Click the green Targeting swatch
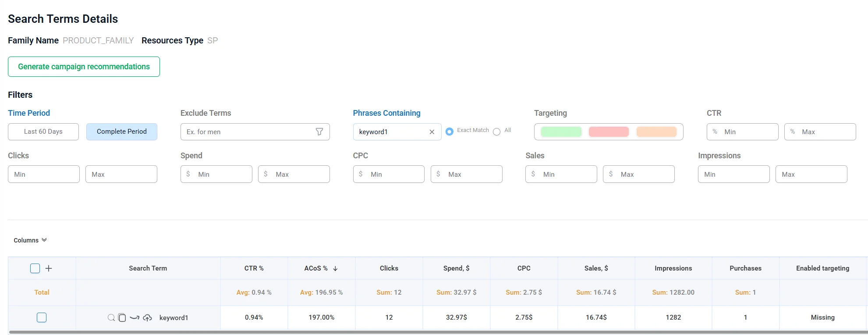Viewport: 868px width, 335px height. pyautogui.click(x=561, y=132)
